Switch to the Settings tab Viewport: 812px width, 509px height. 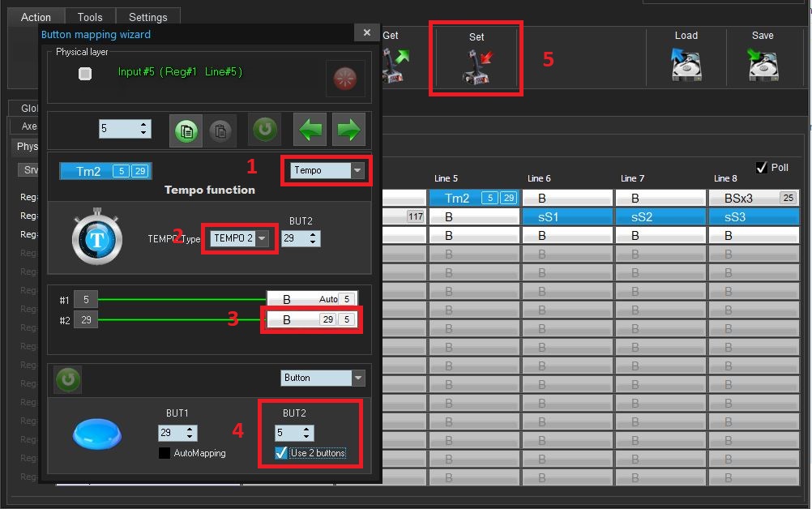(147, 17)
